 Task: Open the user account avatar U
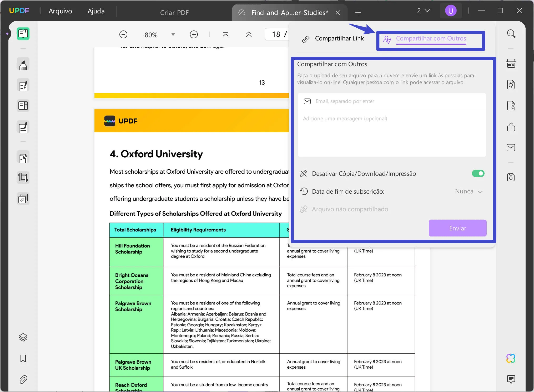coord(451,11)
